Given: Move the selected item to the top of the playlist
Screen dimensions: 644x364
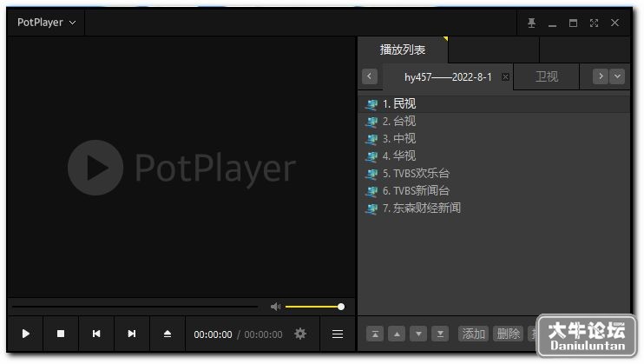Looking at the screenshot, I should (x=375, y=334).
